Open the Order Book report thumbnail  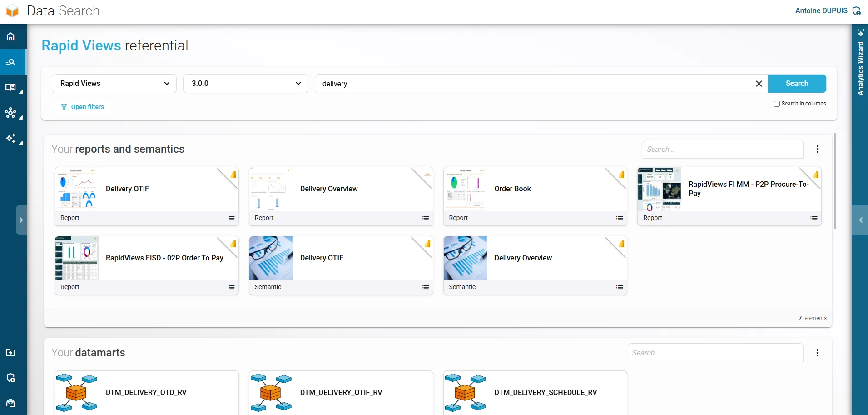click(x=465, y=189)
